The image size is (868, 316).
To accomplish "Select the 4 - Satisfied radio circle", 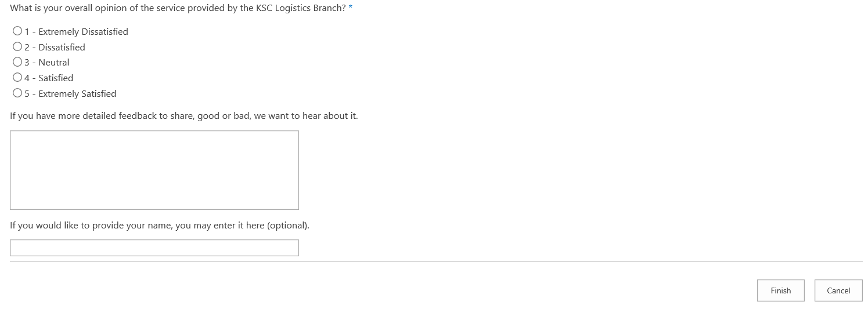I will click(17, 78).
